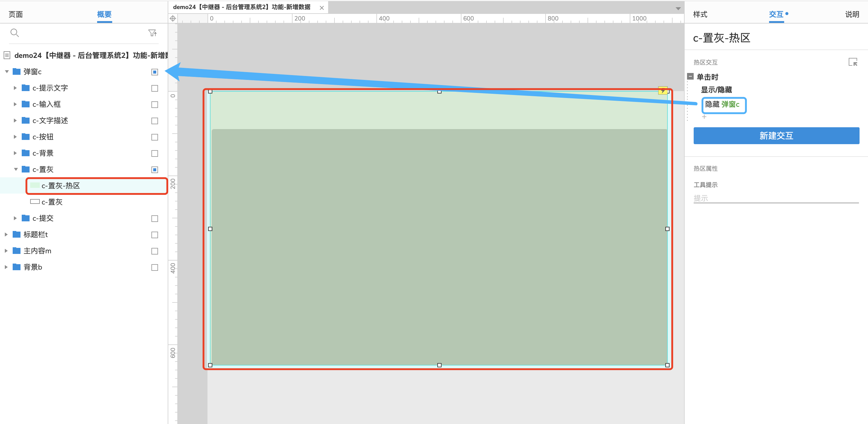Toggle the c-文字描述 selection box
Screen dimensions: 868x424
pos(155,121)
